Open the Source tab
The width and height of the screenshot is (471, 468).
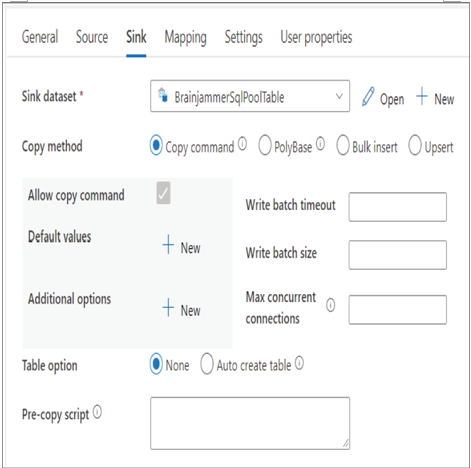(x=92, y=37)
